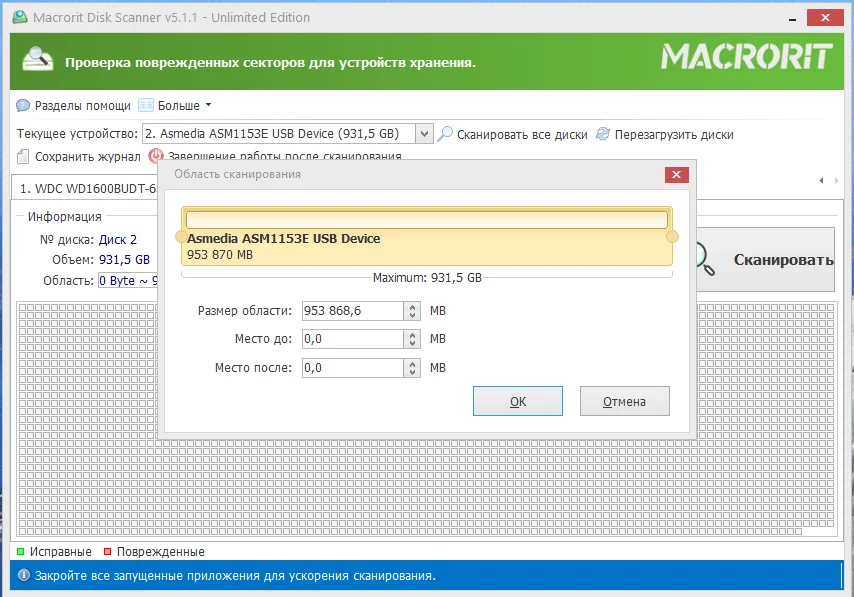Click the green Исправные legend square
Screen dimensions: 854x597
pos(21,552)
